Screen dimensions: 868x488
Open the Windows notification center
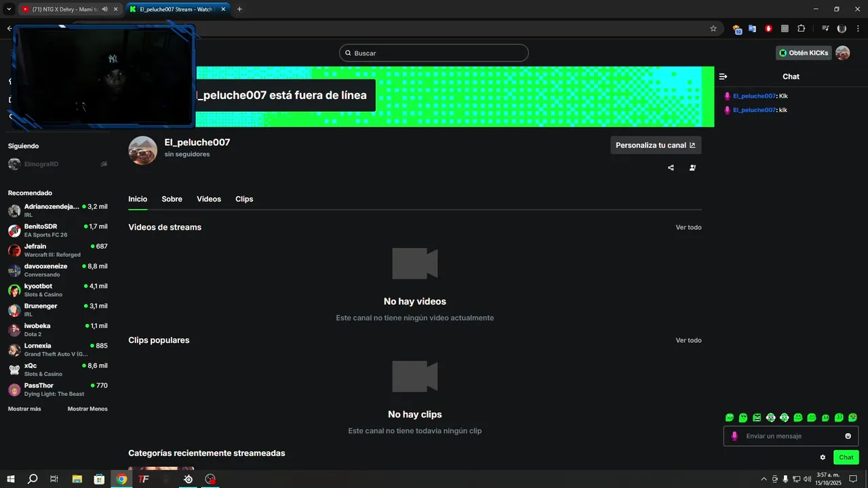coord(853,479)
